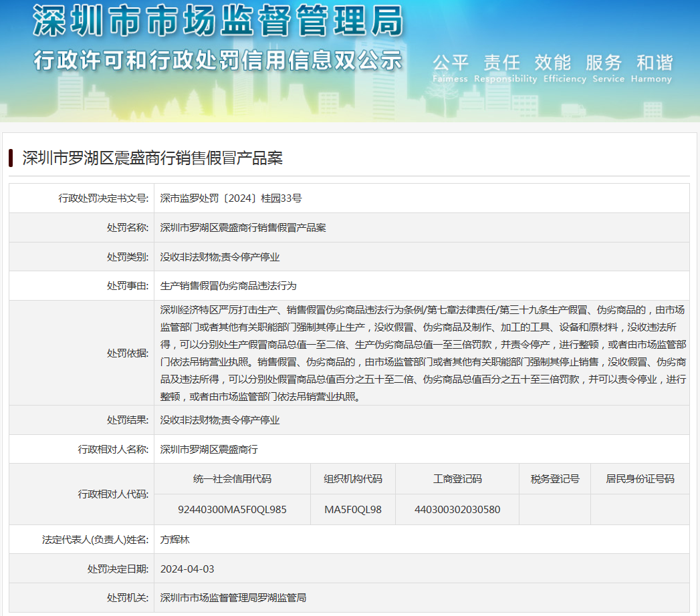Click the 处罚类别 value 没收非法财物;责令停产停业
The image size is (700, 616).
219,257
